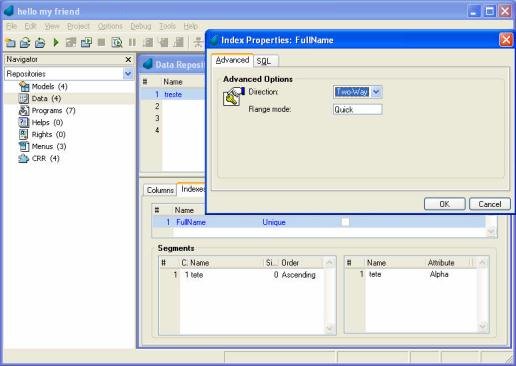
Task: Click the second step icon after Pause
Action: pos(163,43)
